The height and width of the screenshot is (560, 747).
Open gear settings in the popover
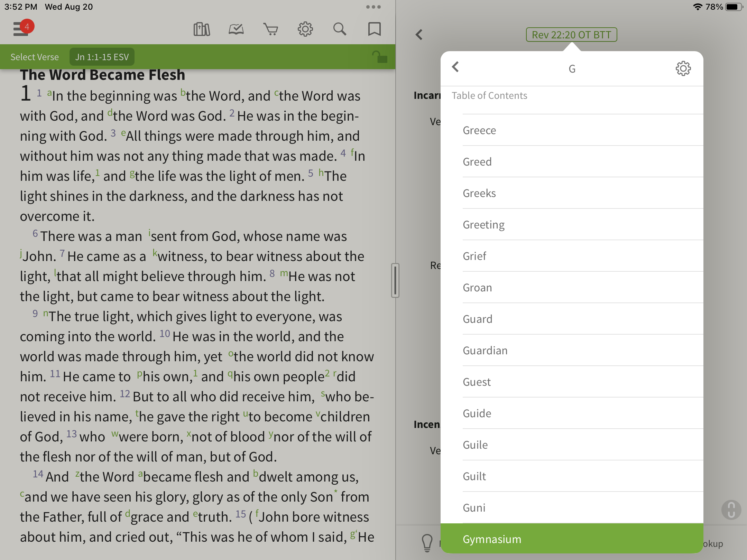pos(683,68)
